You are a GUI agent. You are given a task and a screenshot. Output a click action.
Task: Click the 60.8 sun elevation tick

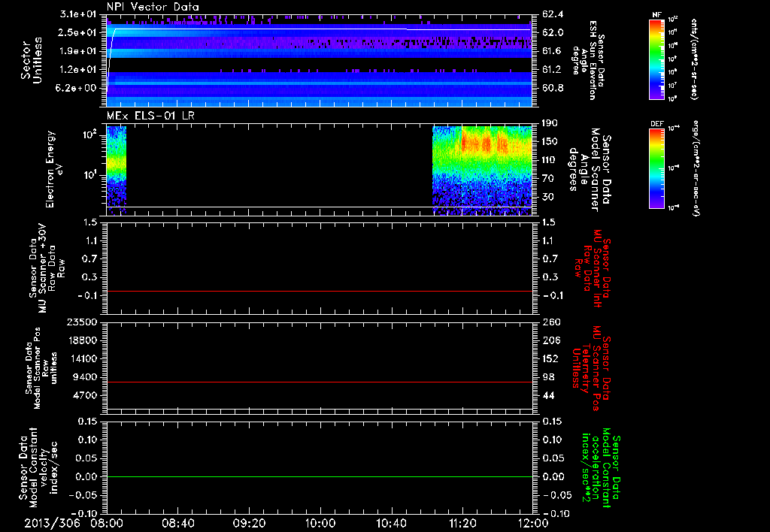click(x=553, y=89)
